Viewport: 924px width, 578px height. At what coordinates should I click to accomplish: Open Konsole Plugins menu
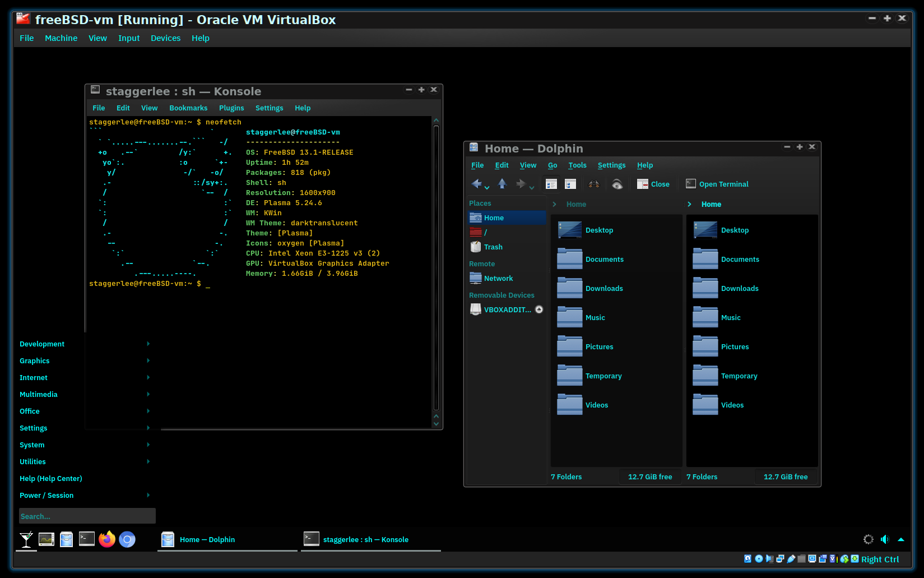(x=231, y=108)
